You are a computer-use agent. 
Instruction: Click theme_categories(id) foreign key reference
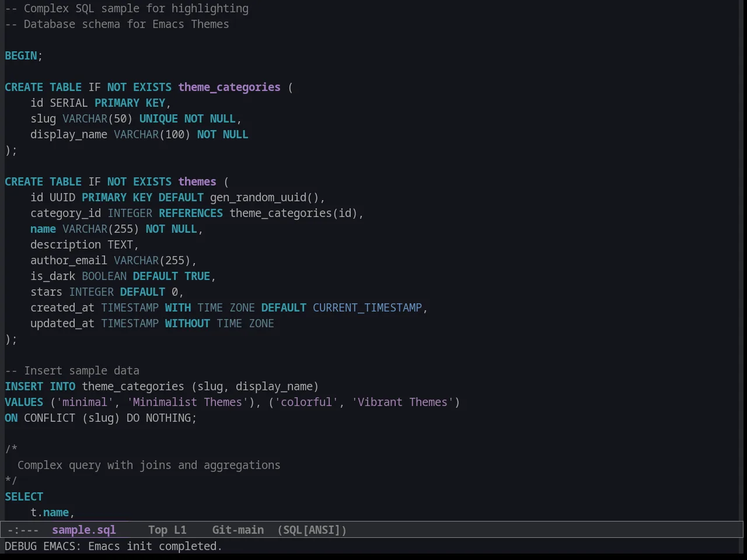tap(294, 213)
